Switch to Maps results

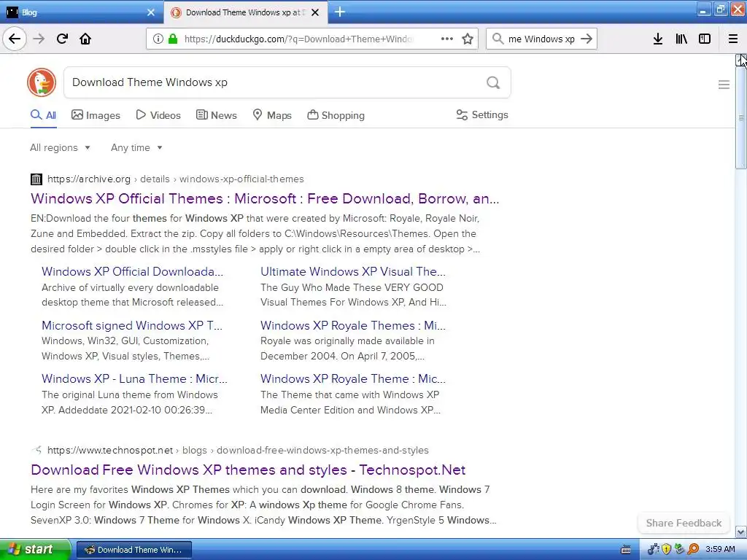coord(272,115)
